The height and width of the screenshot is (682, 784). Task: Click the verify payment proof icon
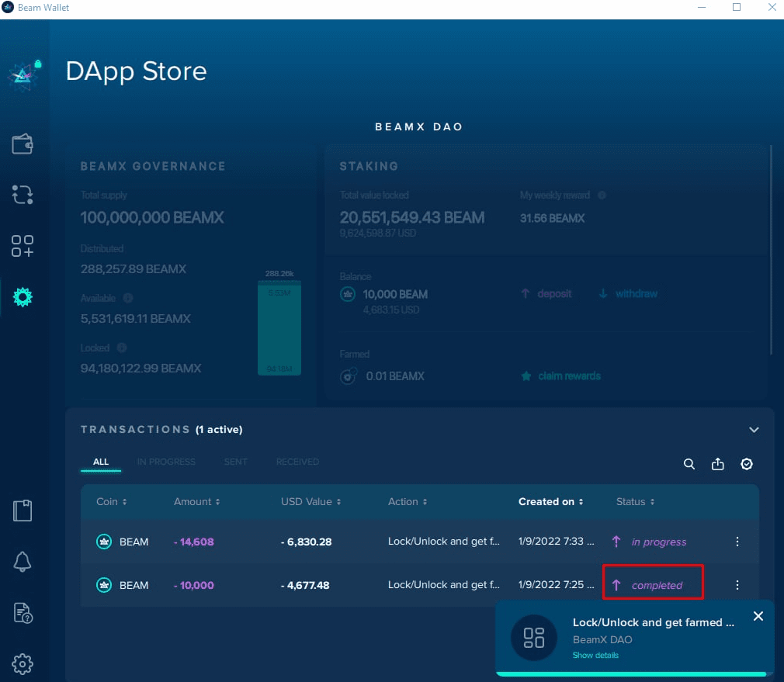[746, 464]
